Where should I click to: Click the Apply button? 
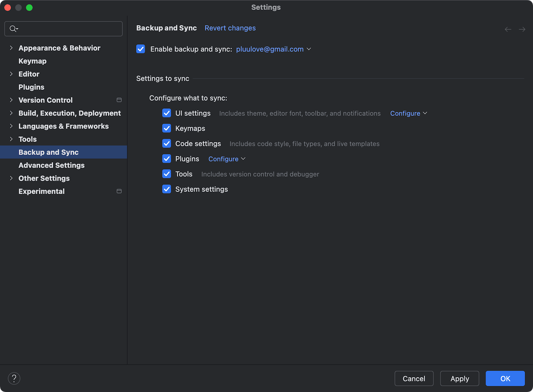coord(460,378)
